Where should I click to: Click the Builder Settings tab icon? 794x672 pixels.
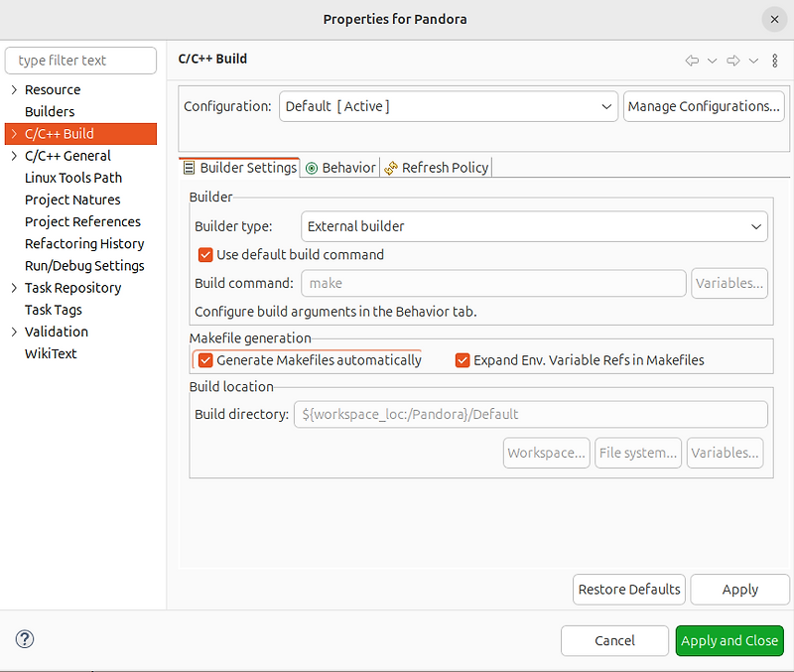pos(189,168)
